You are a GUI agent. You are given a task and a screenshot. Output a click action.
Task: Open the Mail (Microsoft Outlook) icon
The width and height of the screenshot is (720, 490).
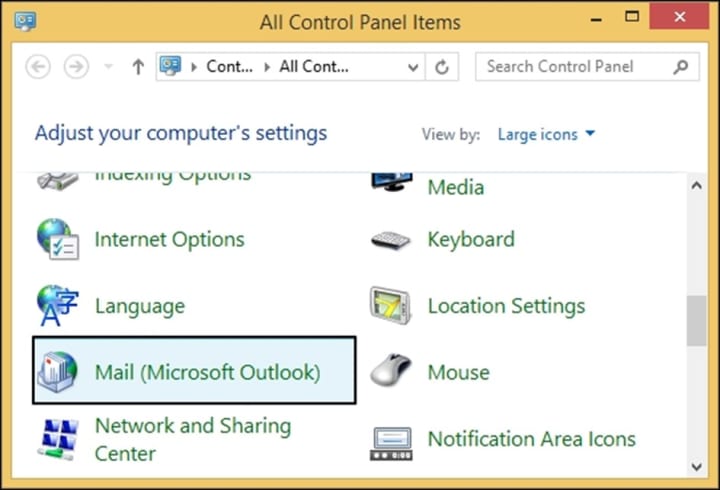(x=58, y=372)
